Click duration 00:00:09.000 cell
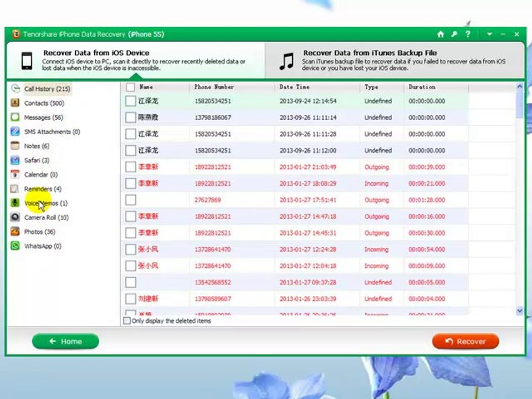This screenshot has width=532, height=399. (x=427, y=266)
